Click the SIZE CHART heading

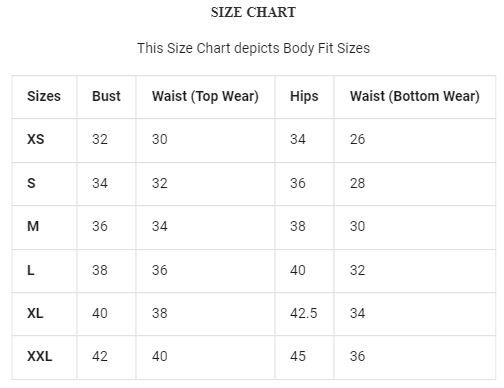[253, 12]
